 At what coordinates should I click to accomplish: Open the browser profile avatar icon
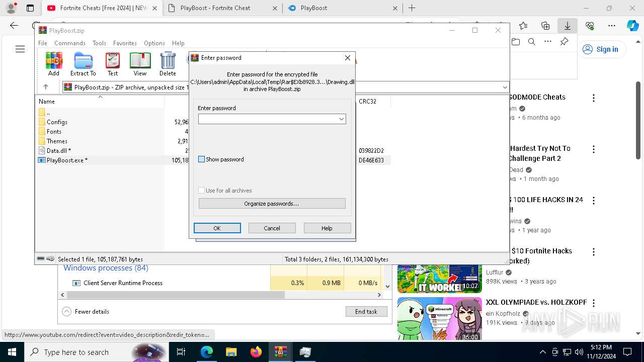tap(11, 8)
